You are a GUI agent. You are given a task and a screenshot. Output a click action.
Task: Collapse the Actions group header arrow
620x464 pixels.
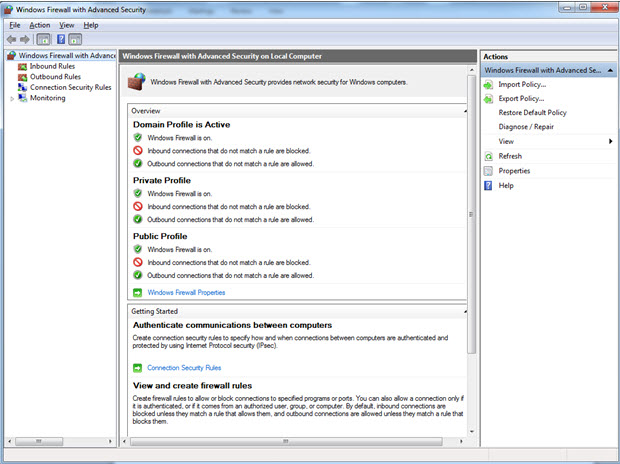(611, 70)
